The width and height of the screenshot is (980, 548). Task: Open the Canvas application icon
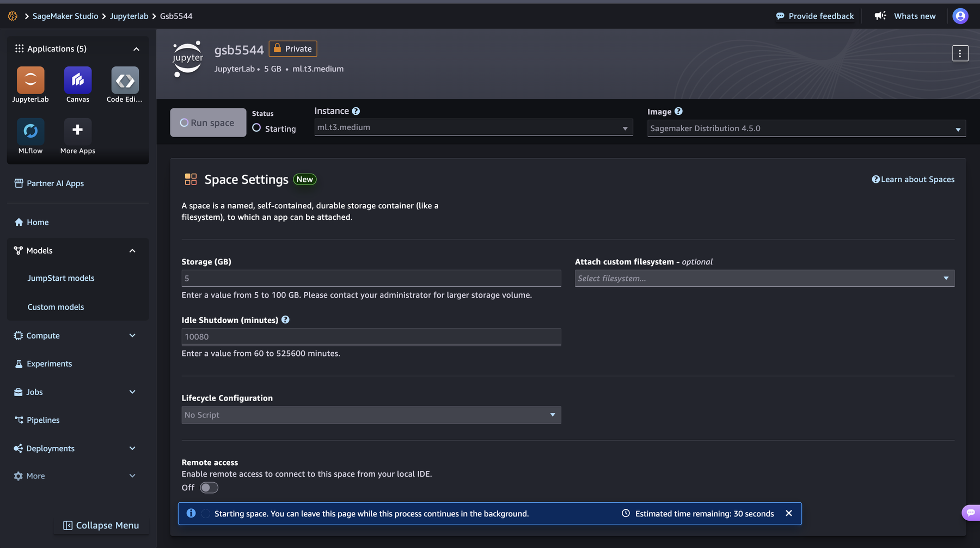[78, 80]
